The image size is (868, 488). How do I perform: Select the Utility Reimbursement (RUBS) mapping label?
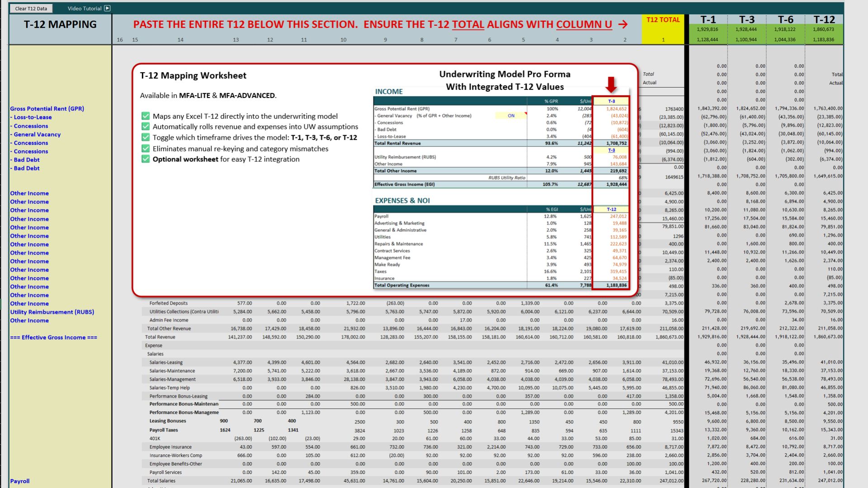click(x=52, y=312)
